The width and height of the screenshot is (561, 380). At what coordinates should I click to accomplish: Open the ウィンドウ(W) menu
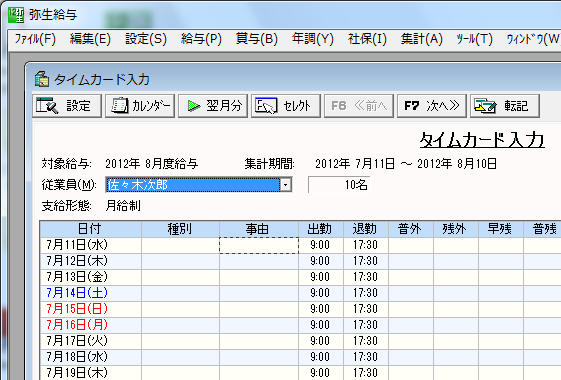pyautogui.click(x=533, y=39)
